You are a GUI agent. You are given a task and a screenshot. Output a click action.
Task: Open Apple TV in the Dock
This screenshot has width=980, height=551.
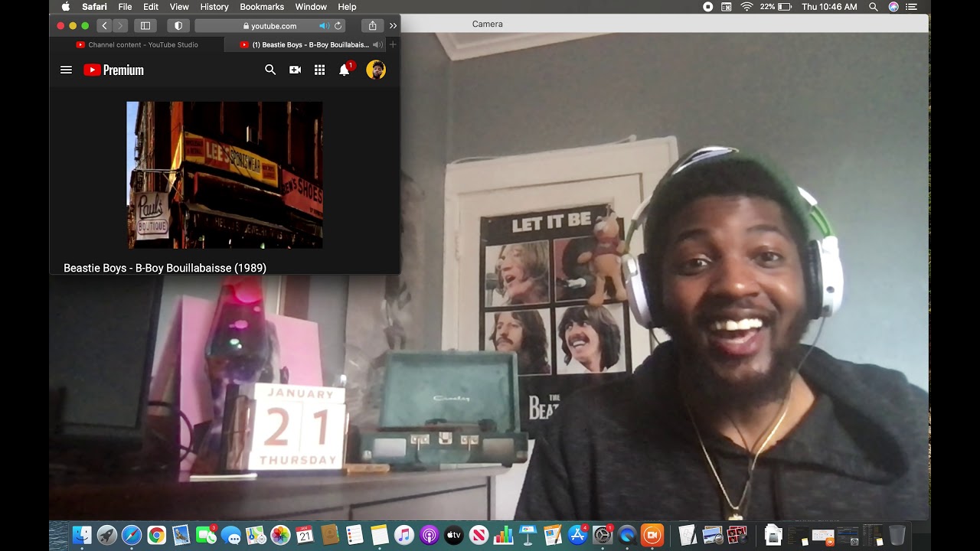(x=453, y=535)
